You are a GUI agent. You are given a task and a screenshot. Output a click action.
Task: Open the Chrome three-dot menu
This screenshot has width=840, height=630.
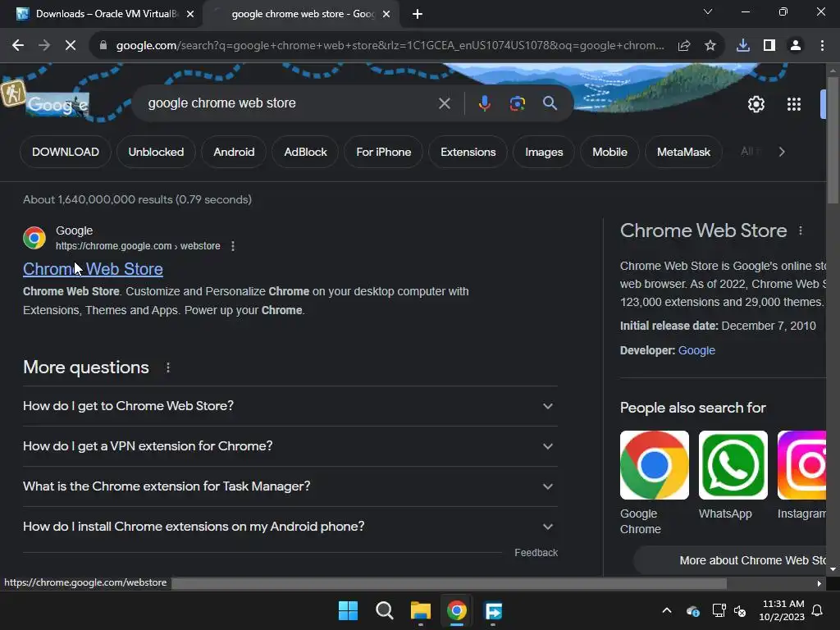[822, 46]
